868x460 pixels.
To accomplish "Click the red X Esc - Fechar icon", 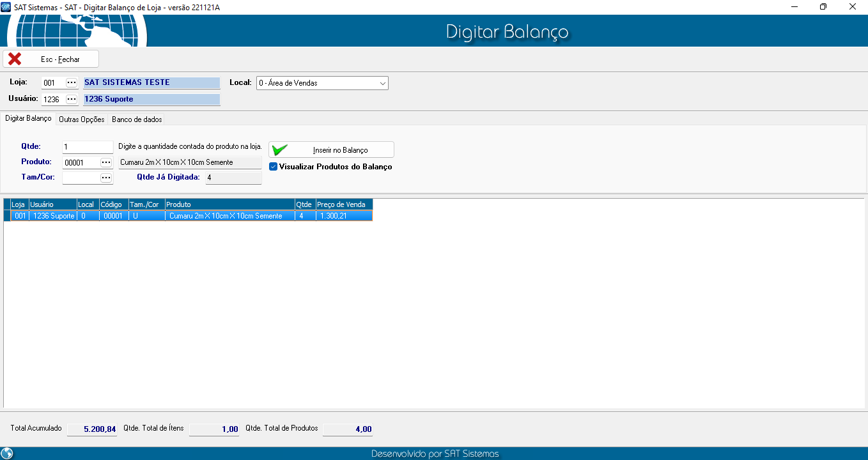I will point(15,59).
